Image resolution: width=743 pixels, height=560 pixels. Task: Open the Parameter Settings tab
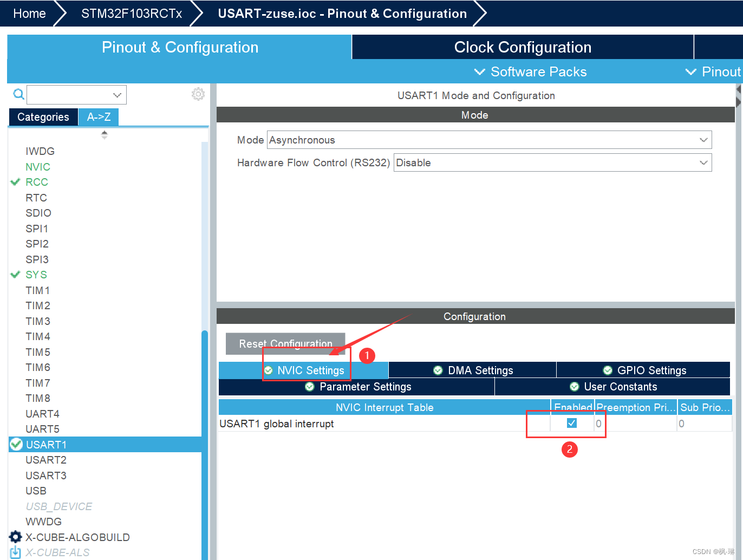pos(357,387)
